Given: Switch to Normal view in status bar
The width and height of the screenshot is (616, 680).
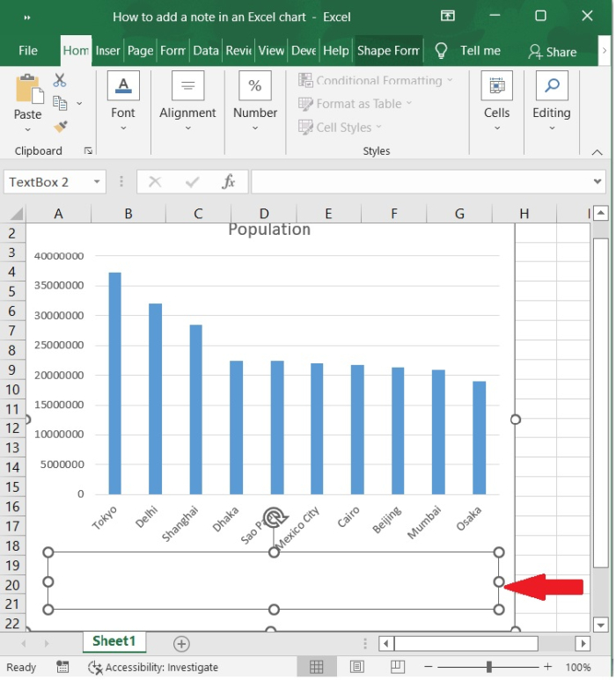Looking at the screenshot, I should [317, 668].
